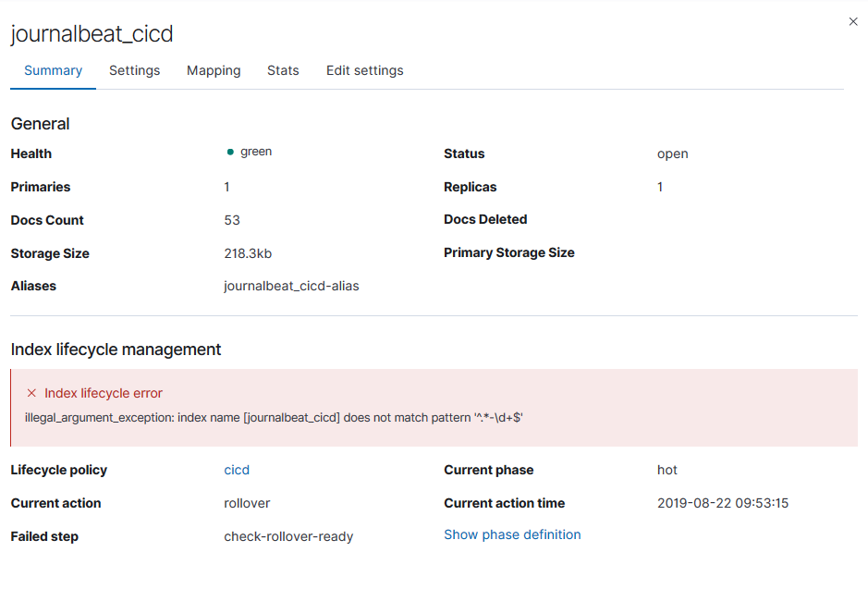Close the journalbeat_cicd details flyout
Viewport: 868px width, 589px height.
point(852,21)
